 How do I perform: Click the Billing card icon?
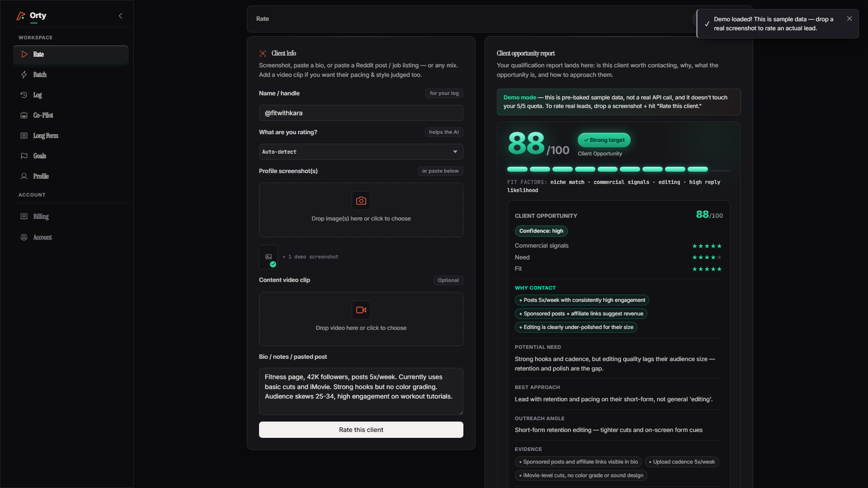(24, 216)
